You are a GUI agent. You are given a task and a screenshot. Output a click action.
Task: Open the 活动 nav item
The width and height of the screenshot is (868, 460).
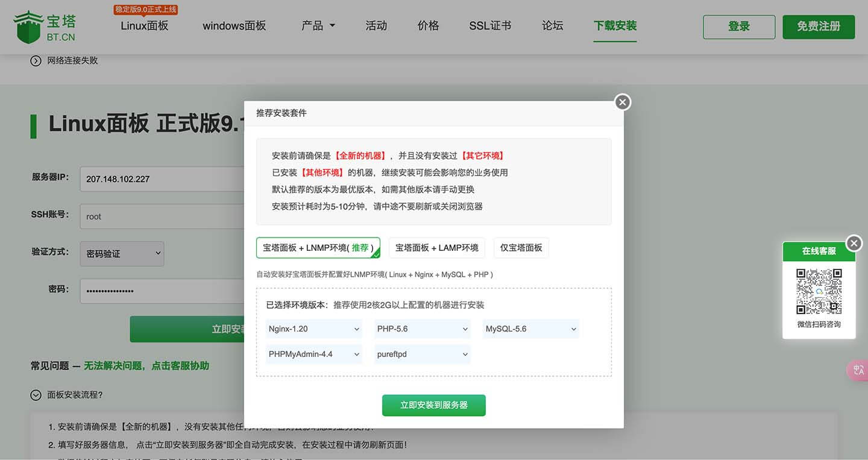[x=376, y=26]
